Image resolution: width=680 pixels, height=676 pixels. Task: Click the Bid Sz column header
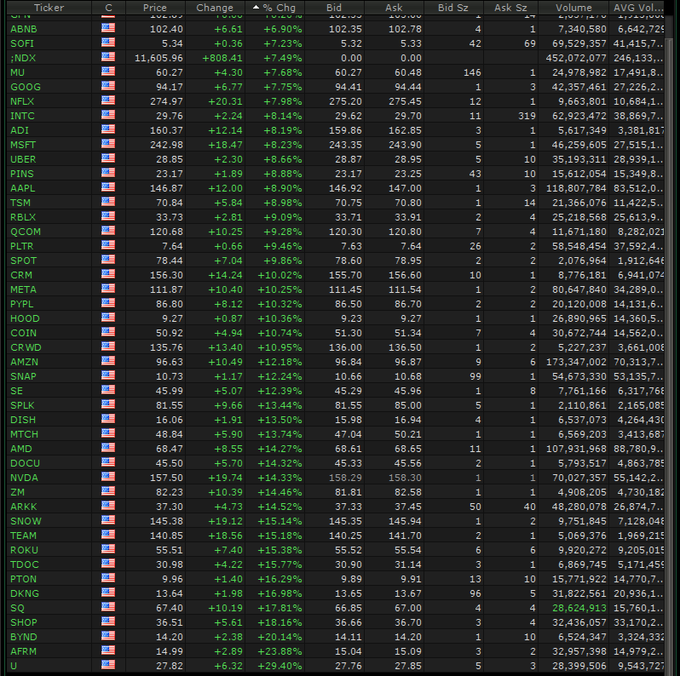point(458,8)
